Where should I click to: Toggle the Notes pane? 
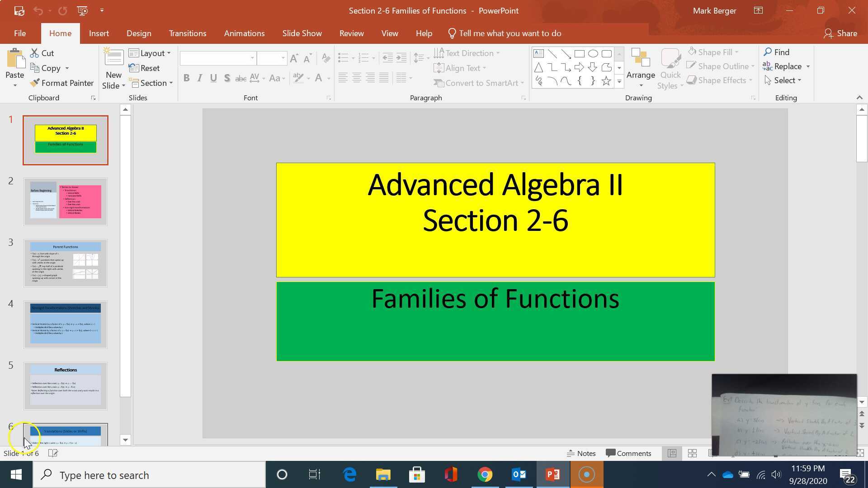click(x=581, y=453)
